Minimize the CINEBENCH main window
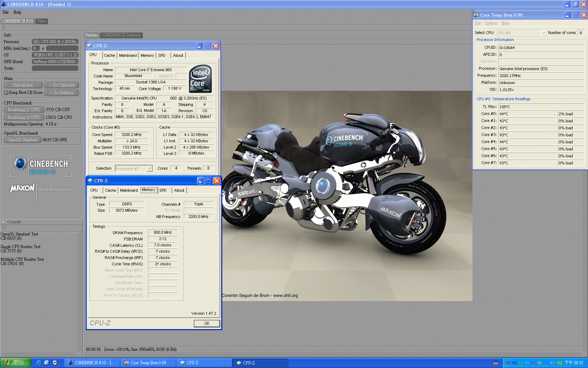The width and height of the screenshot is (588, 368). coord(567,5)
